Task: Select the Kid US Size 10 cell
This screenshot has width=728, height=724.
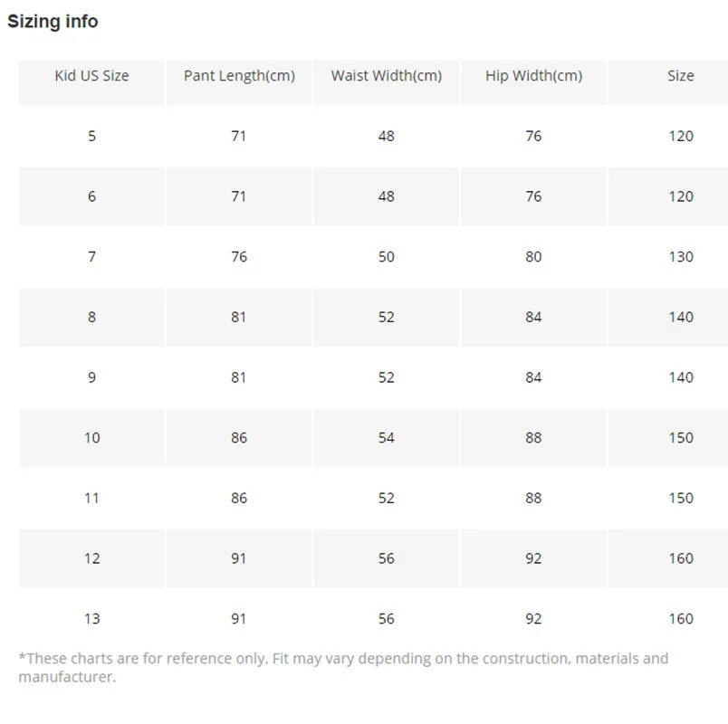Action: coord(92,438)
